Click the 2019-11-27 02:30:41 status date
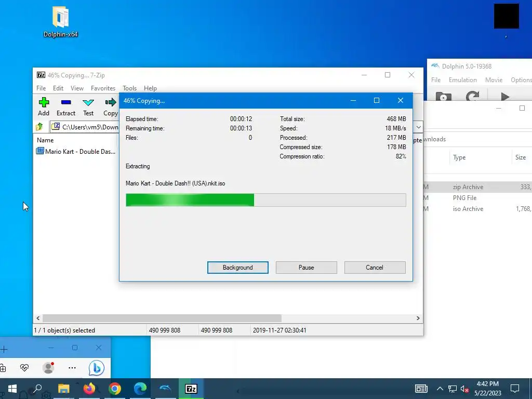 tap(280, 330)
